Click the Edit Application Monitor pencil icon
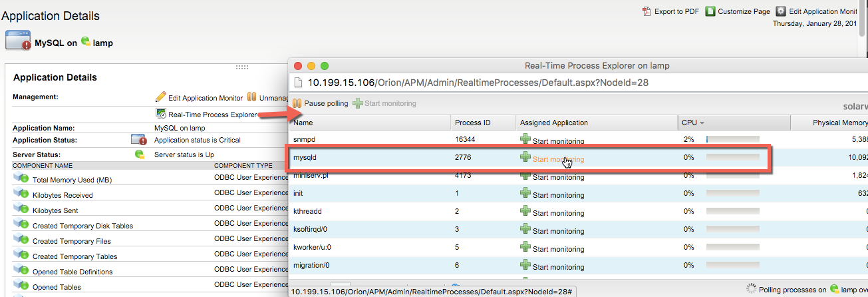The height and width of the screenshot is (297, 868). point(160,97)
